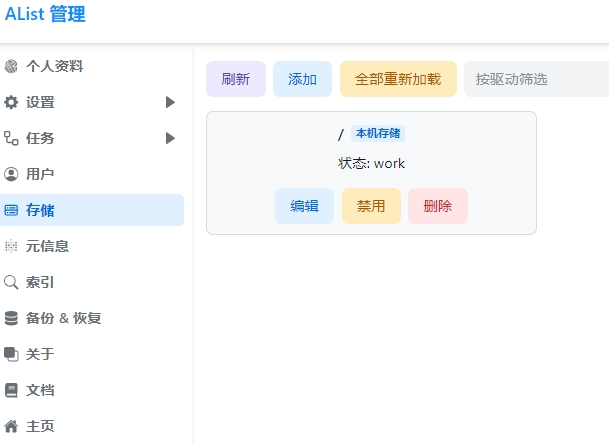Click the 主页 home icon

tap(11, 426)
